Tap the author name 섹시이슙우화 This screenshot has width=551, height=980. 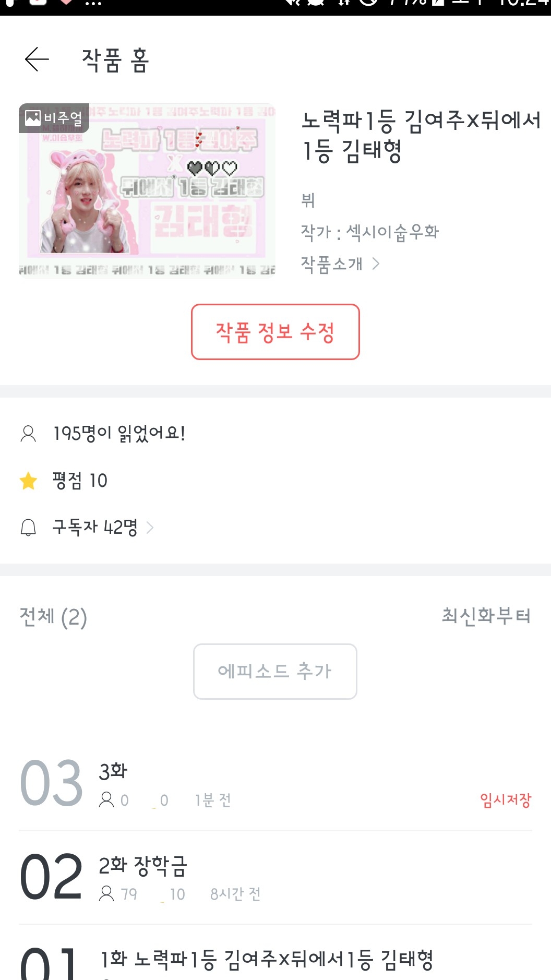[x=392, y=232]
